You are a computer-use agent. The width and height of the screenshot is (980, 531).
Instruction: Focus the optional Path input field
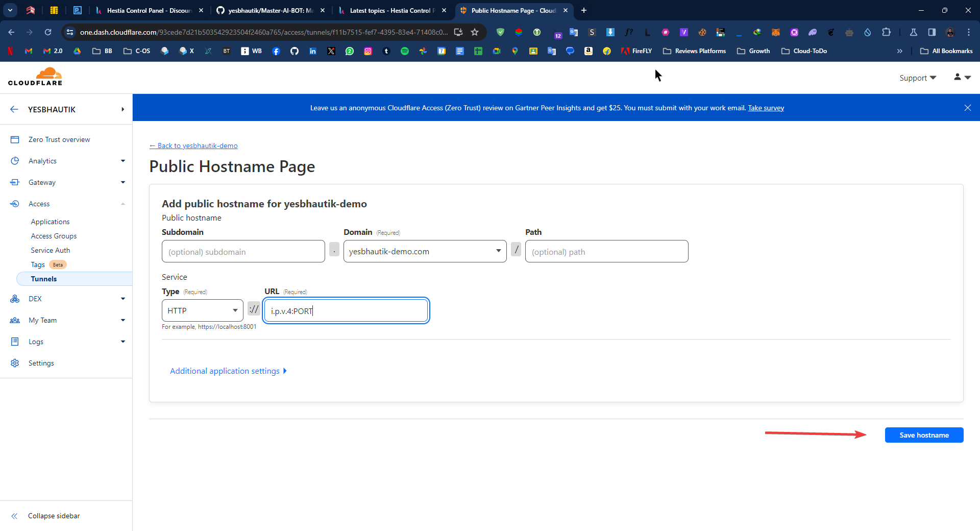[607, 251]
